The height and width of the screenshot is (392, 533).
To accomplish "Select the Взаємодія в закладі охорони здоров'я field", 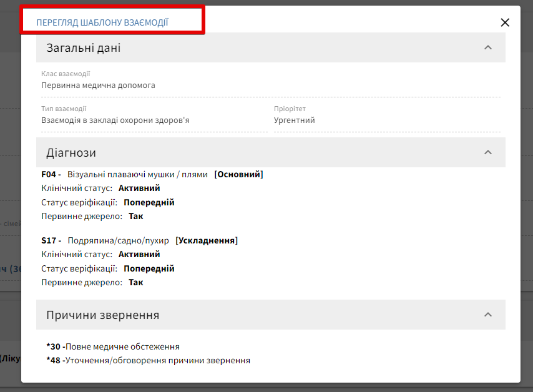I will pos(115,120).
